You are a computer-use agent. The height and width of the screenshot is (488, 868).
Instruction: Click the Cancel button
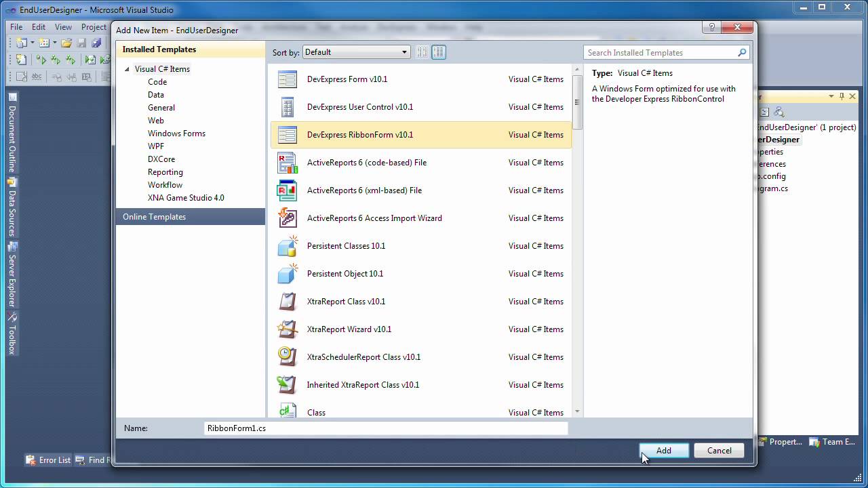(x=719, y=451)
